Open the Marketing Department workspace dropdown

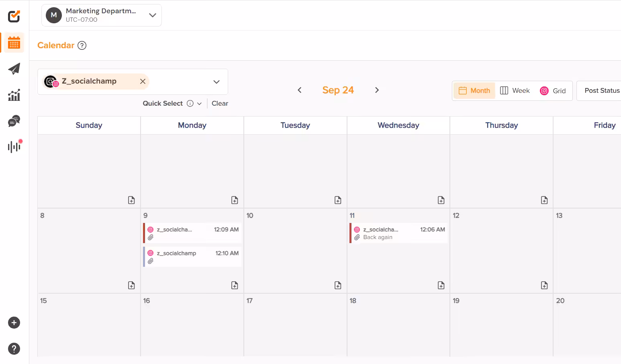(x=102, y=15)
